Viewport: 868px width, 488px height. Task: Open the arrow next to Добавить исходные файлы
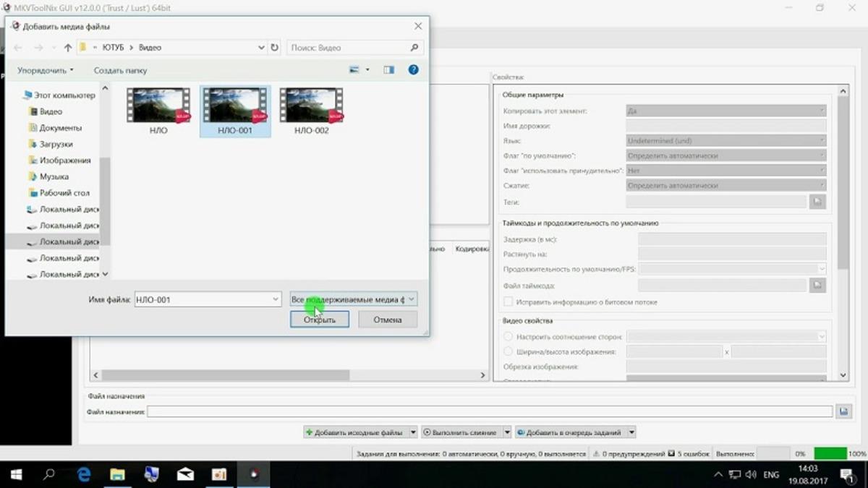[x=413, y=432]
